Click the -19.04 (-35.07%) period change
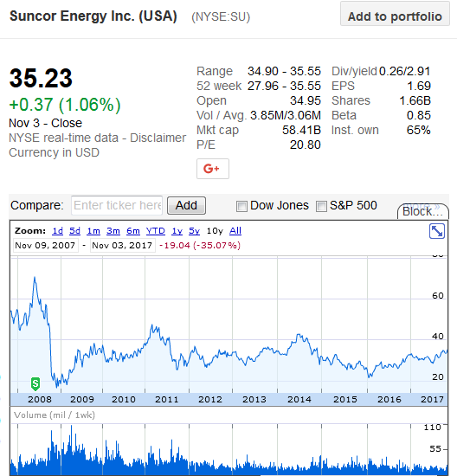 [200, 245]
